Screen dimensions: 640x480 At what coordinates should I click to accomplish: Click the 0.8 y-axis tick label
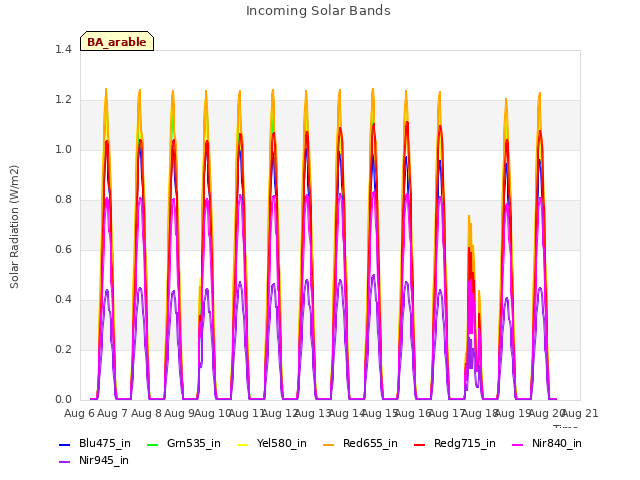click(63, 200)
